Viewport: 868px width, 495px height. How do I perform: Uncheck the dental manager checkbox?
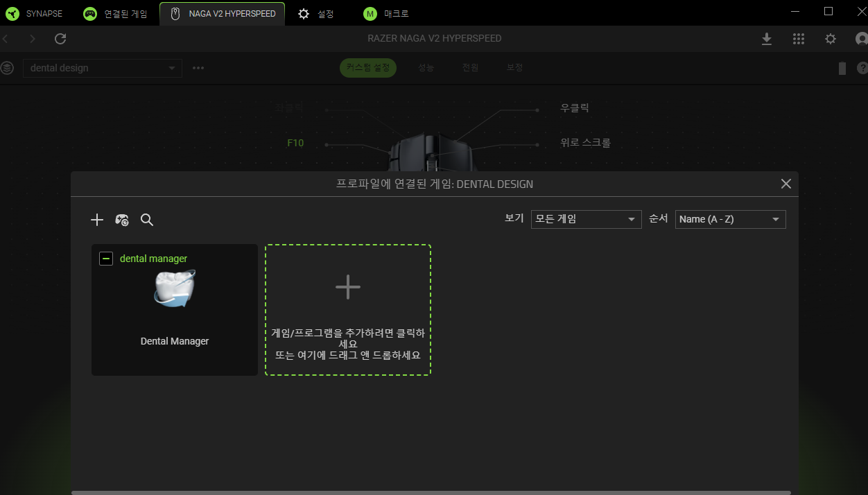(105, 259)
